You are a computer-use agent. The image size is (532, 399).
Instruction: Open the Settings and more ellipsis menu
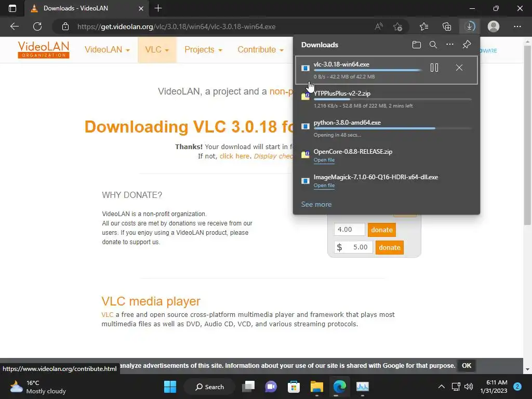(x=517, y=26)
